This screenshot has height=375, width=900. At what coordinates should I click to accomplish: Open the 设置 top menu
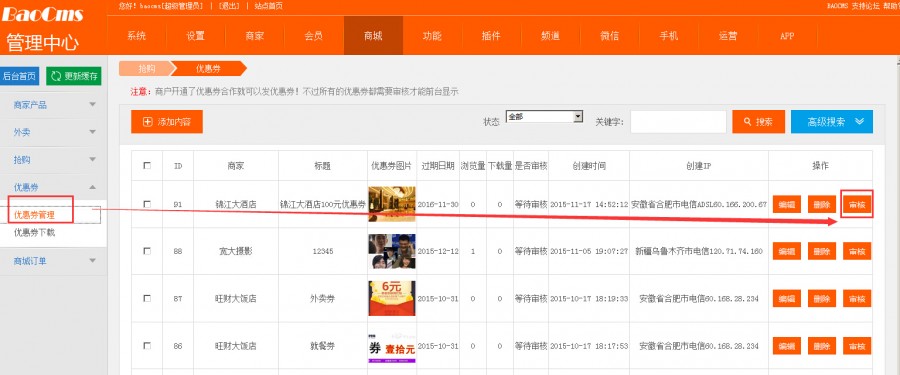[195, 36]
